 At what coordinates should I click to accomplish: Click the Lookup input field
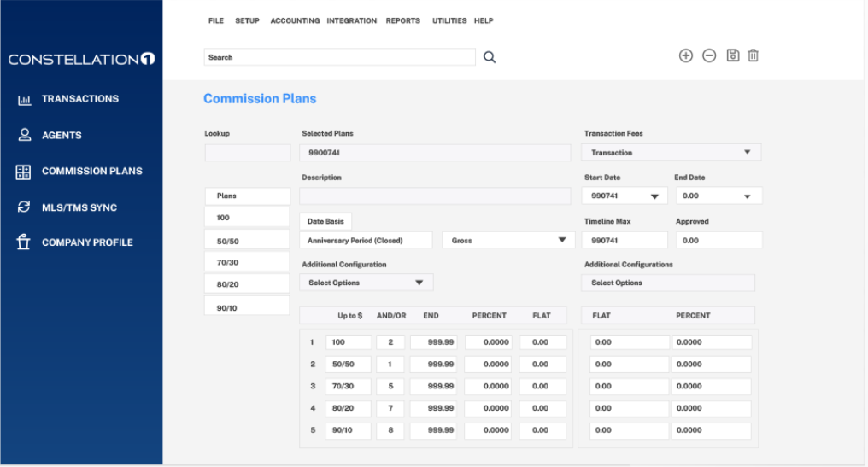248,153
